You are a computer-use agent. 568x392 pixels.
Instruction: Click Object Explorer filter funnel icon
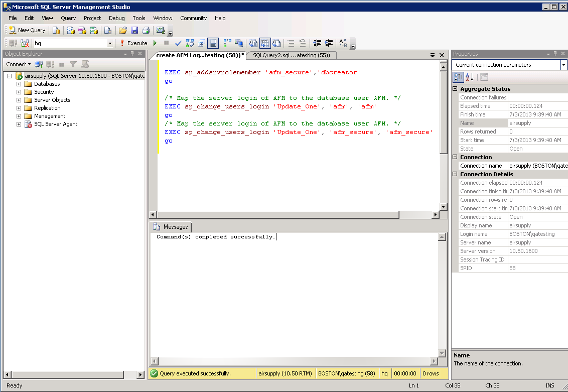[x=73, y=64]
